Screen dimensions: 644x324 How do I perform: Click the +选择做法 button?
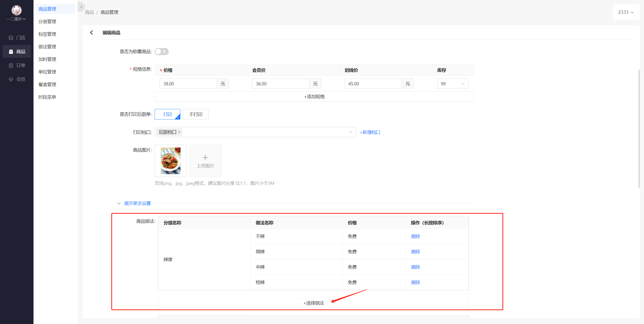point(314,303)
